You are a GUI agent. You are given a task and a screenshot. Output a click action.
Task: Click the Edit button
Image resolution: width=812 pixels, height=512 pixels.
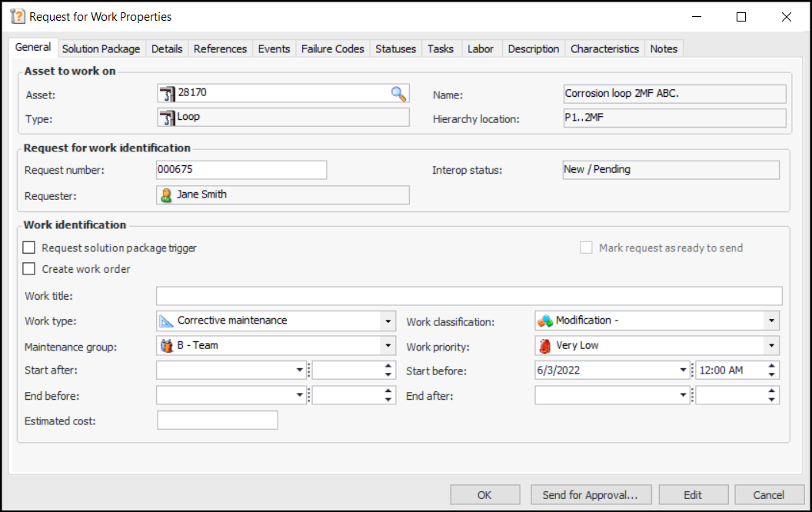click(693, 495)
